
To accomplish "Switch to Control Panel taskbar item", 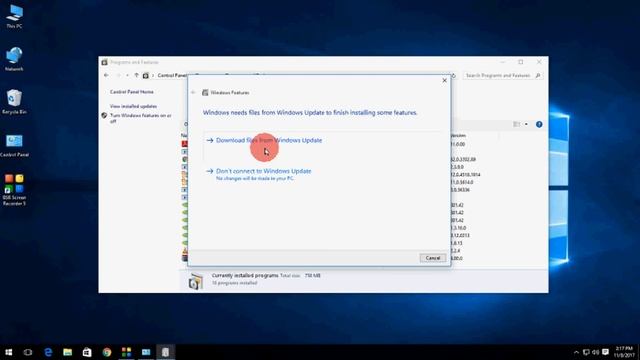I will click(146, 352).
